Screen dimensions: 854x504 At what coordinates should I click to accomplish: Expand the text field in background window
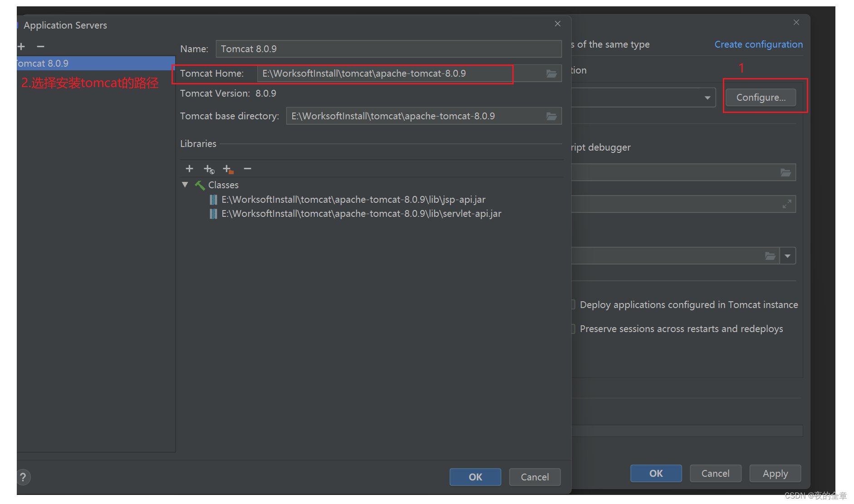click(x=787, y=204)
